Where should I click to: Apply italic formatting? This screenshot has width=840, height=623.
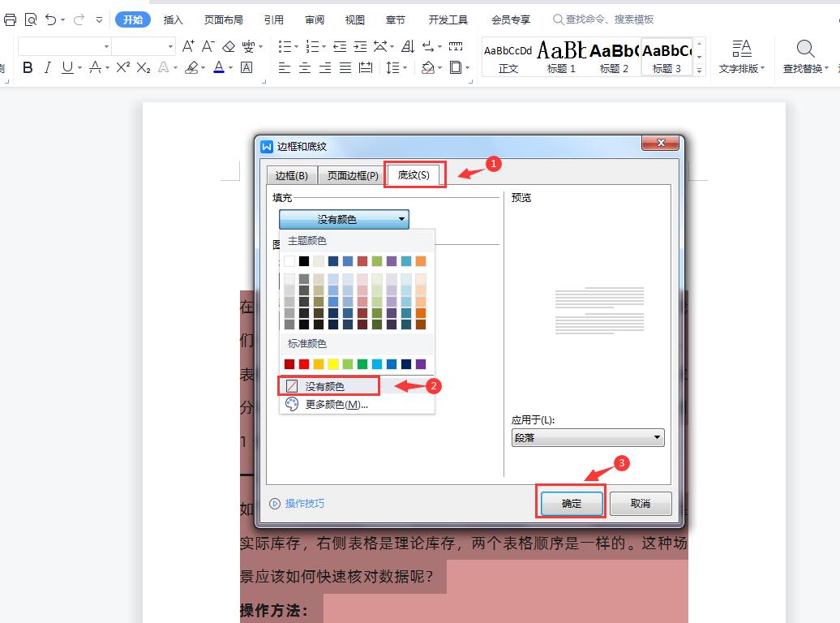tap(49, 68)
